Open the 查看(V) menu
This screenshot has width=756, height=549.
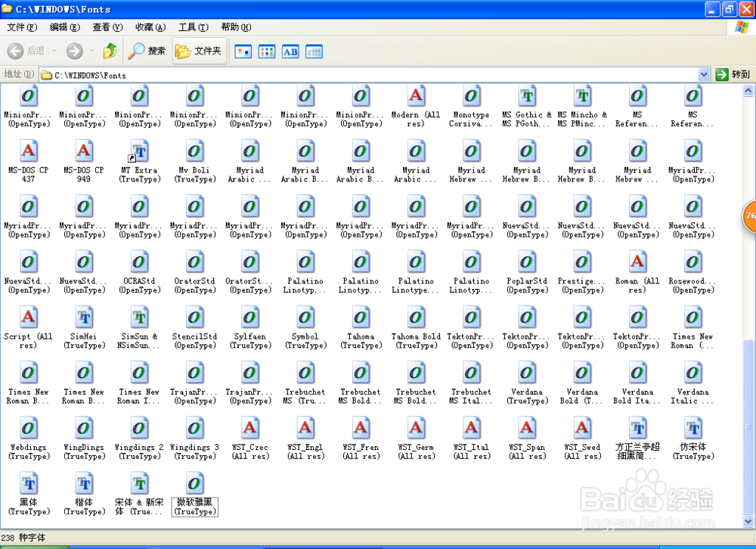click(x=107, y=27)
